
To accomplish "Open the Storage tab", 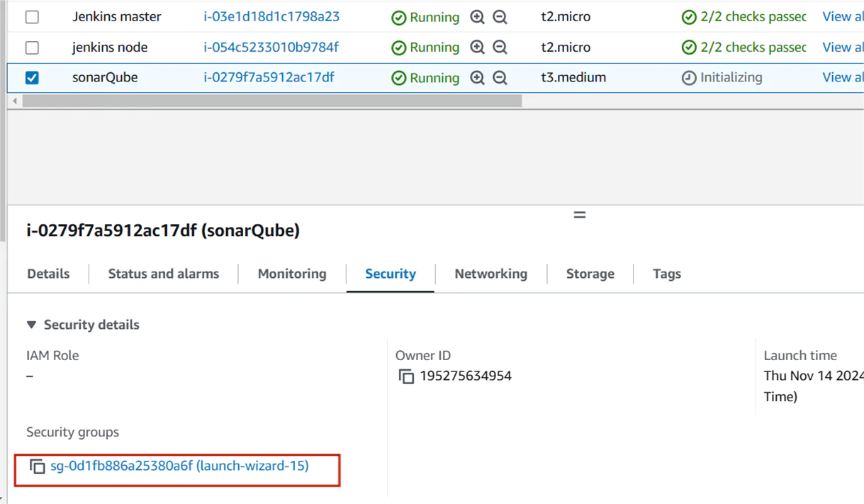I will (590, 274).
